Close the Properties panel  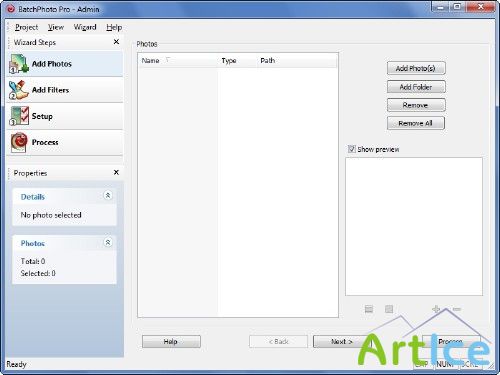click(x=116, y=172)
